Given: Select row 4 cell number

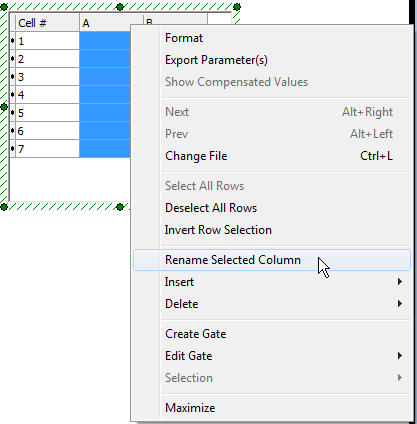Looking at the screenshot, I should [47, 95].
